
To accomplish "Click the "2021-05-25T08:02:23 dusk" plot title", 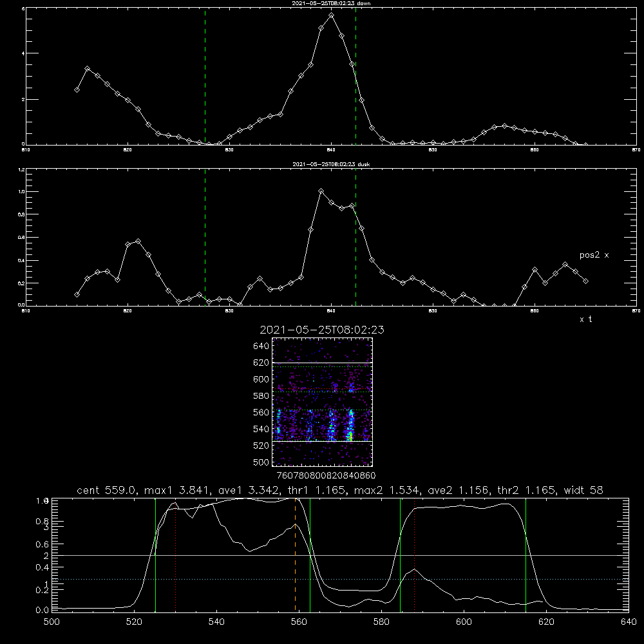I will click(331, 164).
